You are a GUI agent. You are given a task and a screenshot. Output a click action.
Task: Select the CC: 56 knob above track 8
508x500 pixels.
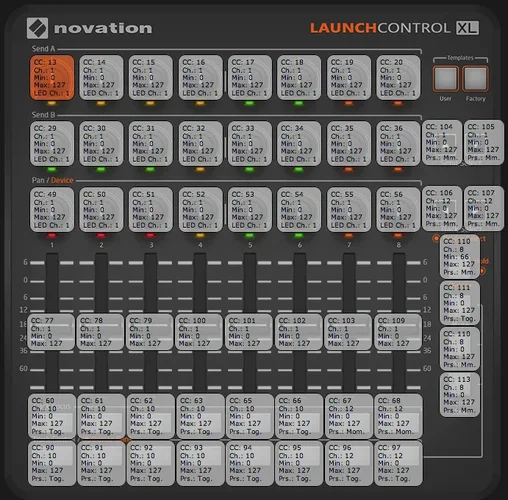[x=398, y=209]
